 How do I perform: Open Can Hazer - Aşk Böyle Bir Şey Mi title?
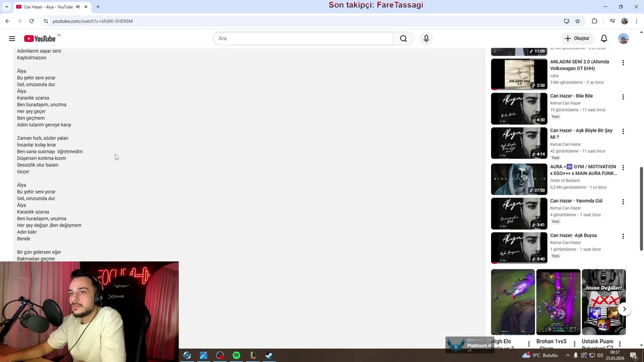(581, 134)
